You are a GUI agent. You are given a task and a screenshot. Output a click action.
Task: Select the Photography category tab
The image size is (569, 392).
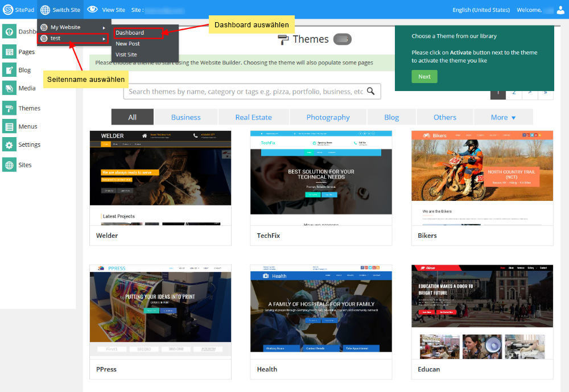click(328, 117)
